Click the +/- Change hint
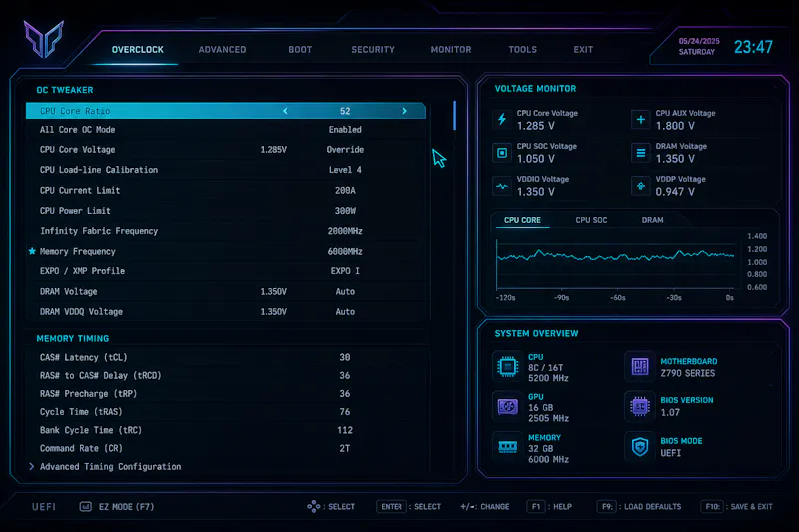The image size is (799, 532). click(x=485, y=506)
